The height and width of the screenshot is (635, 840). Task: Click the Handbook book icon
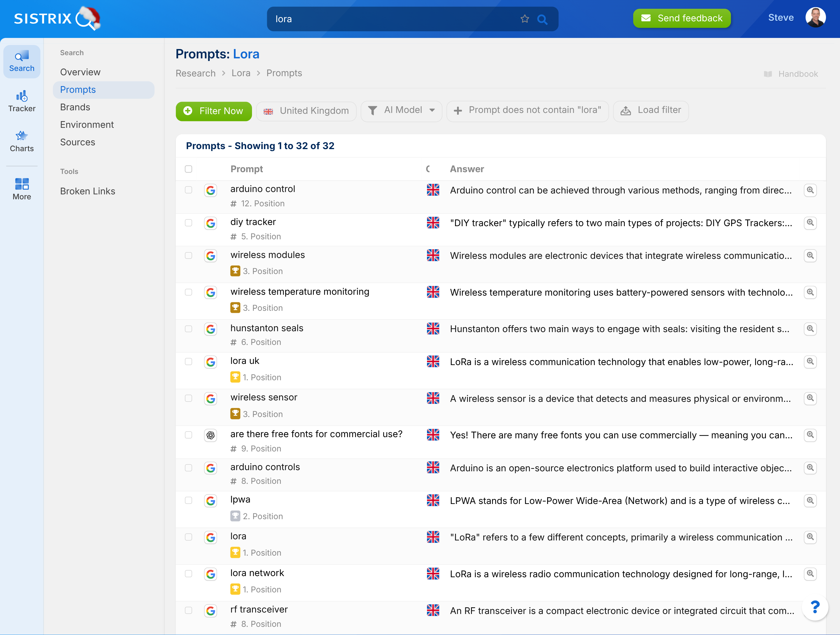pos(768,74)
